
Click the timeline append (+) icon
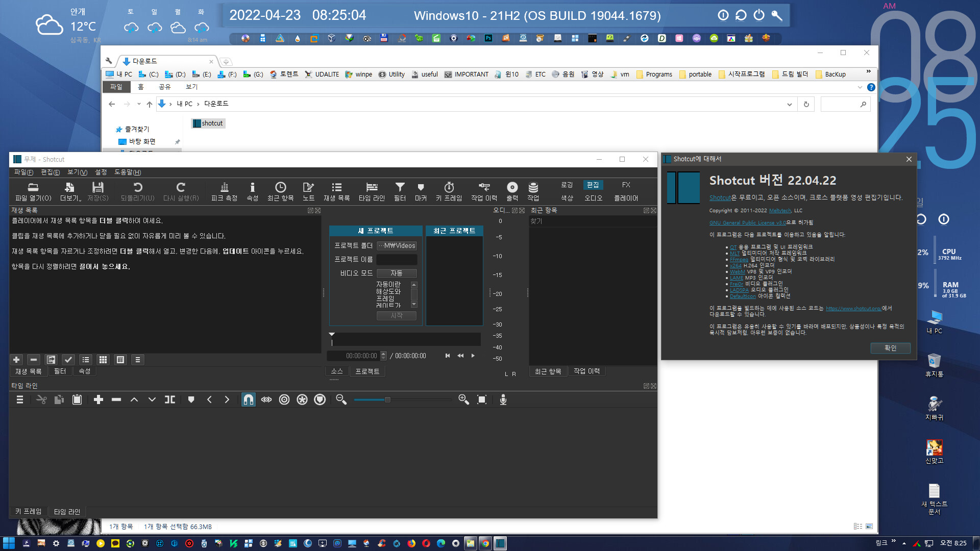click(99, 399)
